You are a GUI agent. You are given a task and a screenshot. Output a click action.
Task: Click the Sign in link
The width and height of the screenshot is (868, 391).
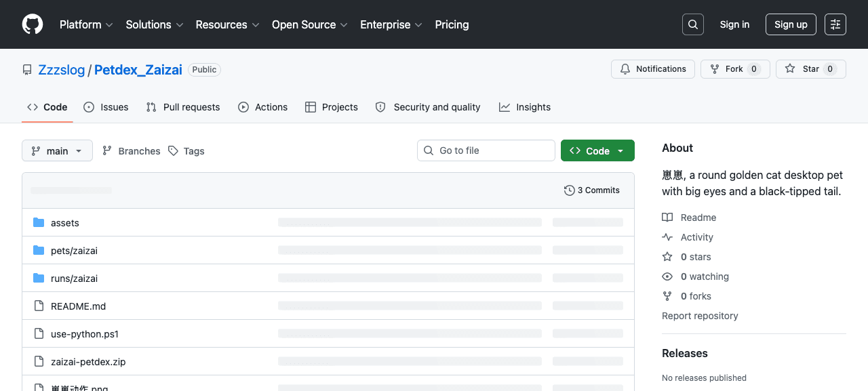[735, 24]
